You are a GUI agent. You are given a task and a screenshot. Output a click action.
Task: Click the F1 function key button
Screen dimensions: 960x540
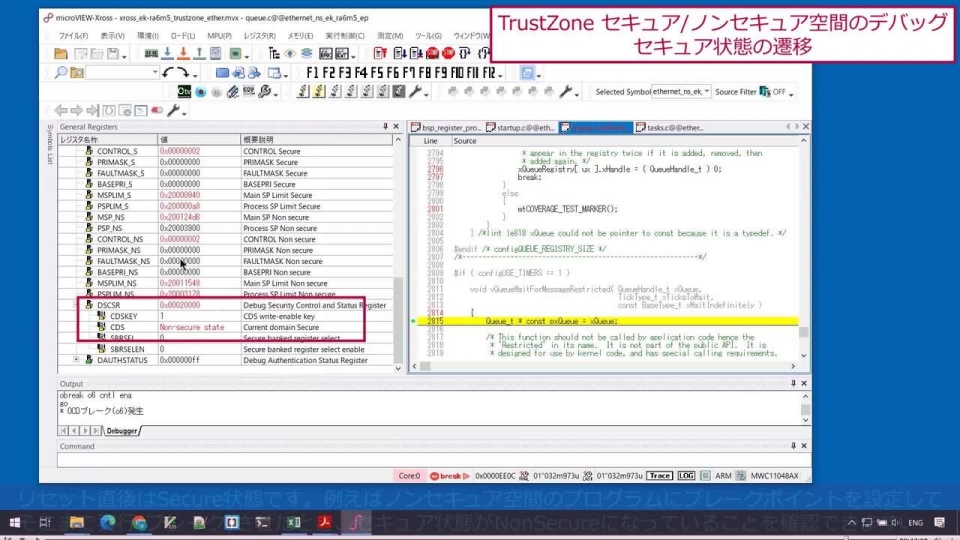[312, 73]
